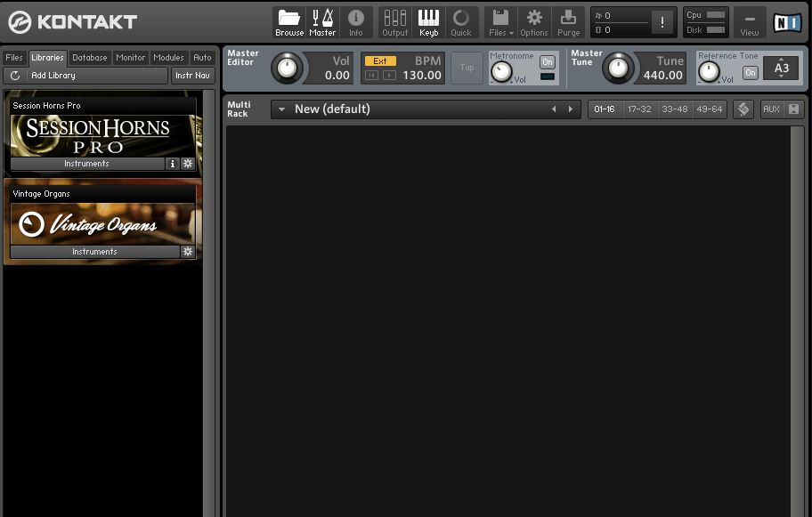Click the libraries pane scrollbar
Image resolution: width=812 pixels, height=517 pixels.
208,303
